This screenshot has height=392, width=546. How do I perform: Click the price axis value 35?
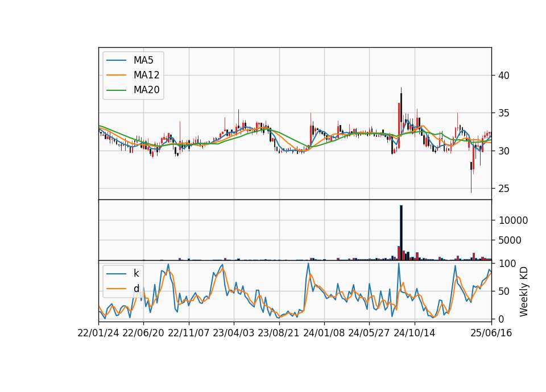point(503,113)
